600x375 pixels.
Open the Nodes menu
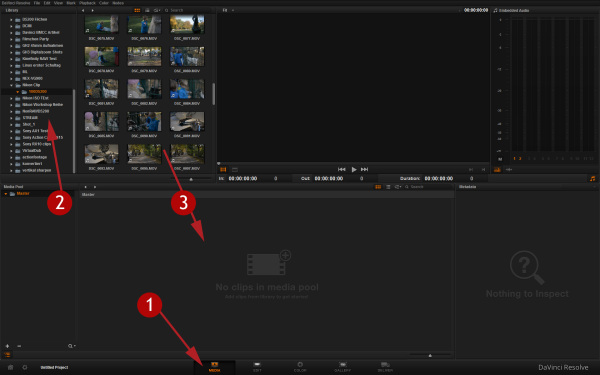click(118, 3)
